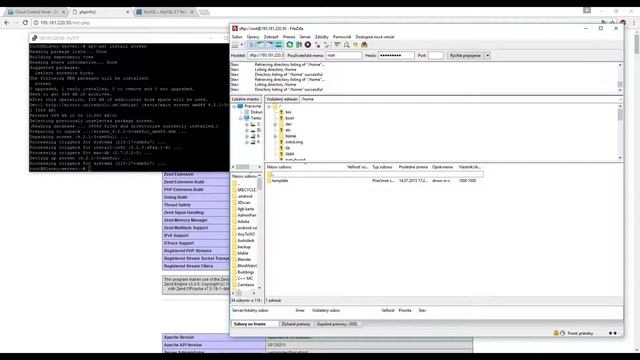Click the Rýchle pripojenie button
640x360 pixels.
465,56
